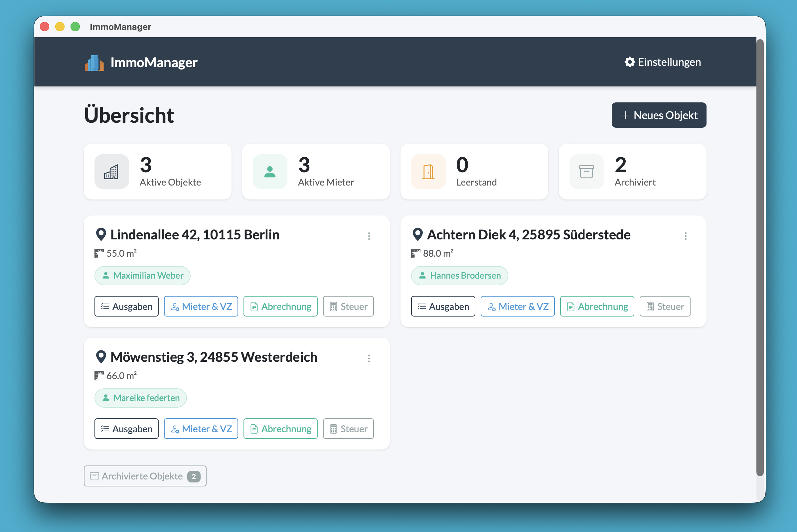This screenshot has height=532, width=797.
Task: Open the three-dot menu for Lindenallee 42
Action: click(369, 236)
